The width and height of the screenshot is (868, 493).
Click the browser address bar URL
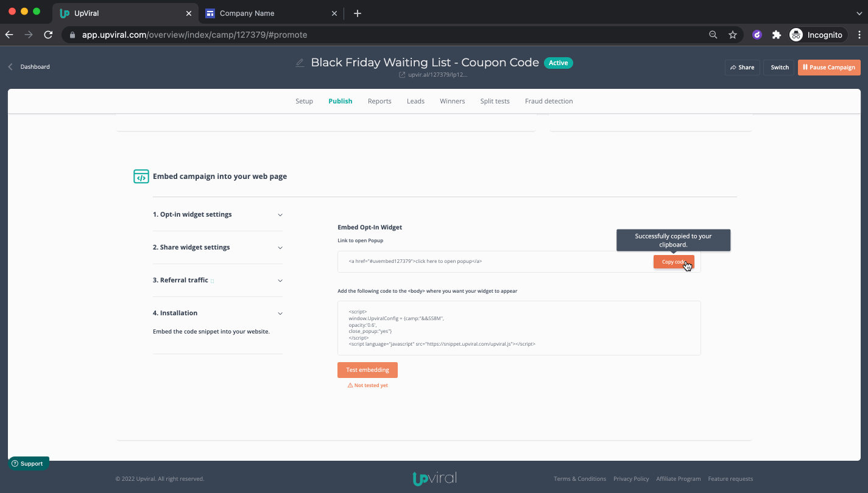pyautogui.click(x=195, y=35)
